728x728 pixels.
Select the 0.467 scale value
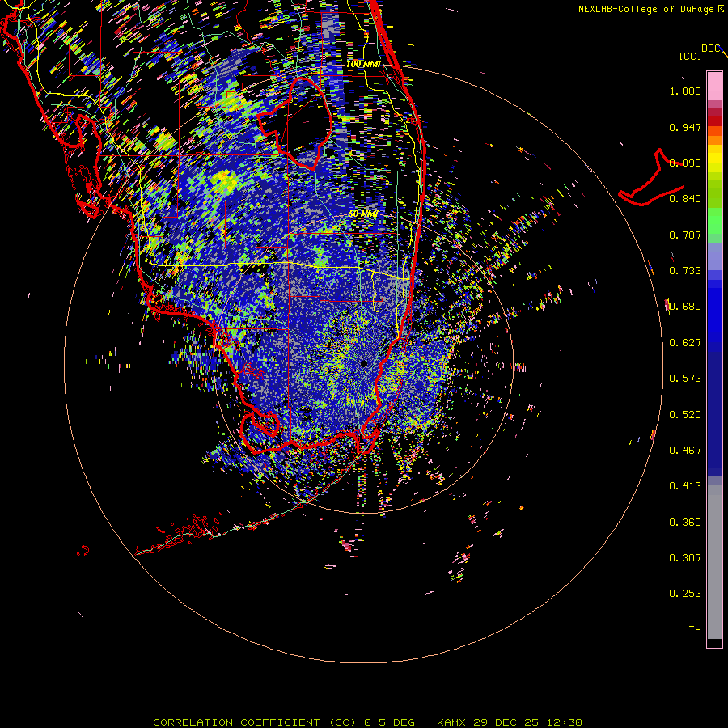pyautogui.click(x=685, y=451)
